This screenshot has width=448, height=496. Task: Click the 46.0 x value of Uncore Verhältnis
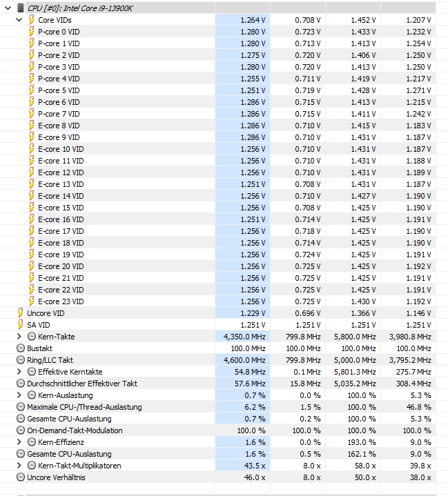click(x=255, y=477)
